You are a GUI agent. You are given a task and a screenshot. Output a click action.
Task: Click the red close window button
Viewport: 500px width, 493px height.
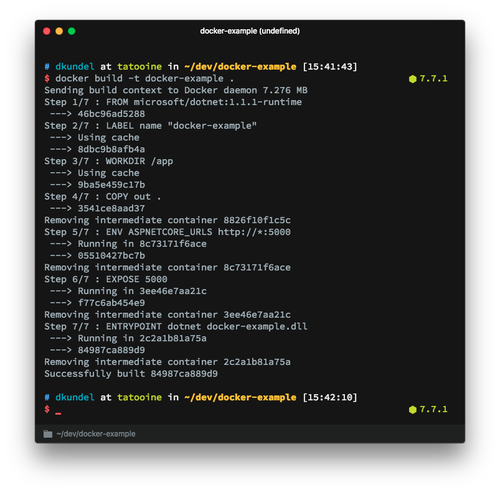47,31
